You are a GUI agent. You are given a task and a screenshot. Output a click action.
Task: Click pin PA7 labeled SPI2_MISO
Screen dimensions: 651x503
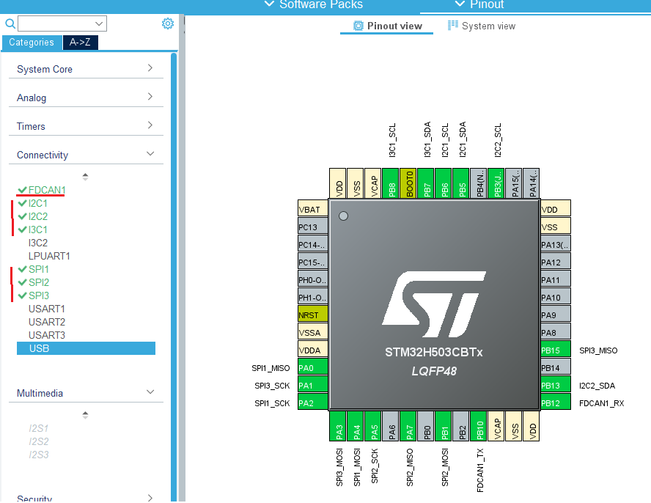(408, 426)
